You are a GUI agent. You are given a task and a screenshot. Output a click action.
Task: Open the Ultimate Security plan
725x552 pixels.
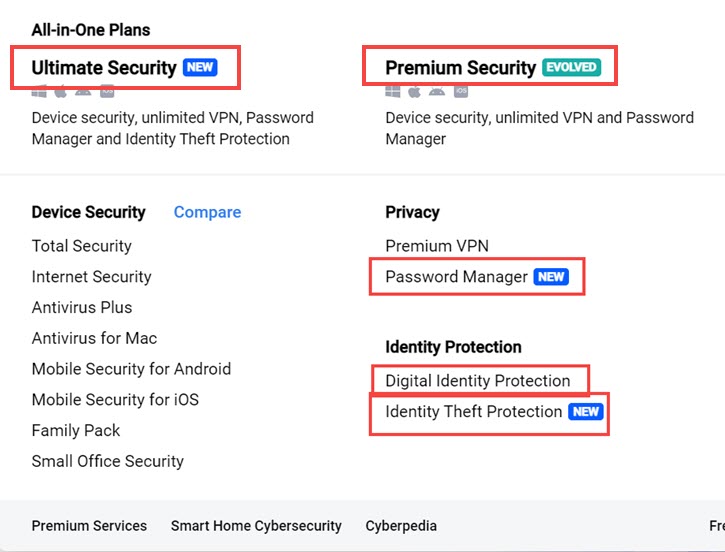[x=103, y=68]
